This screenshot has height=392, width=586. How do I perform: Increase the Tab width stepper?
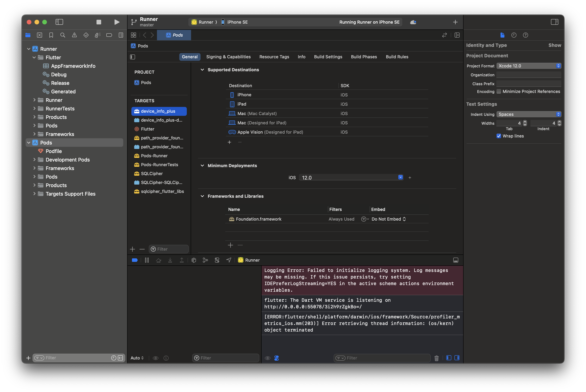(525, 122)
